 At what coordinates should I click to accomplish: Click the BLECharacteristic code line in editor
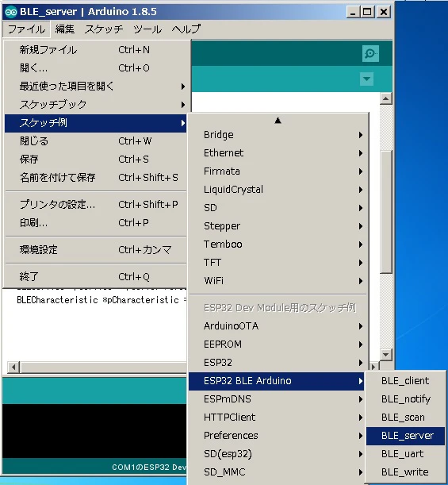[101, 300]
